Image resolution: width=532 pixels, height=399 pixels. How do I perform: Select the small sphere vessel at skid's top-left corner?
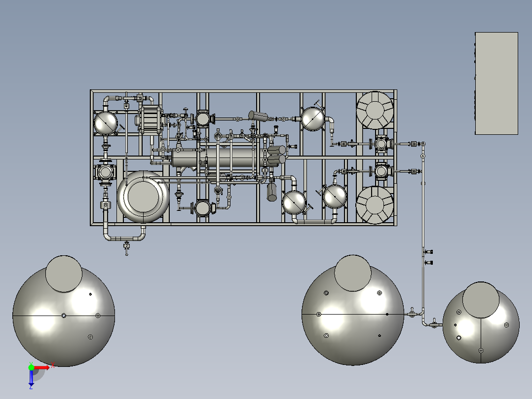(x=106, y=123)
